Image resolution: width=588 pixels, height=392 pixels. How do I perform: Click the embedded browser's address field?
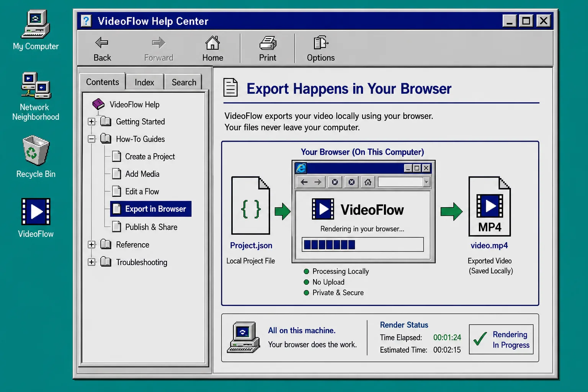[x=400, y=182]
